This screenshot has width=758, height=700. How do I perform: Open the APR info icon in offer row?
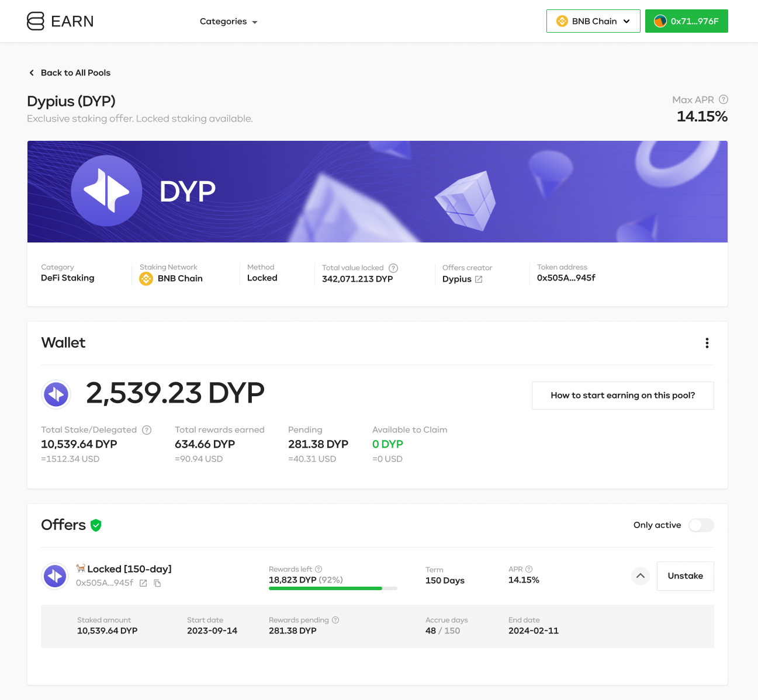click(529, 569)
